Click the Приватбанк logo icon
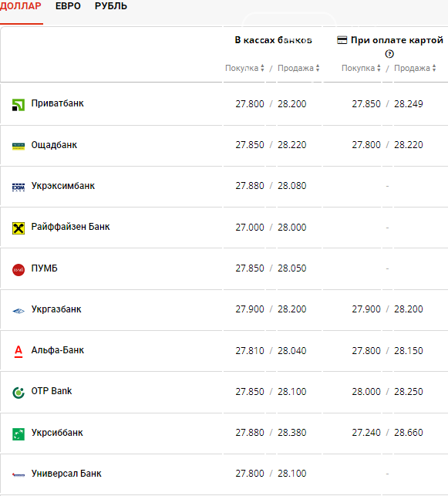The image size is (448, 496). click(19, 105)
